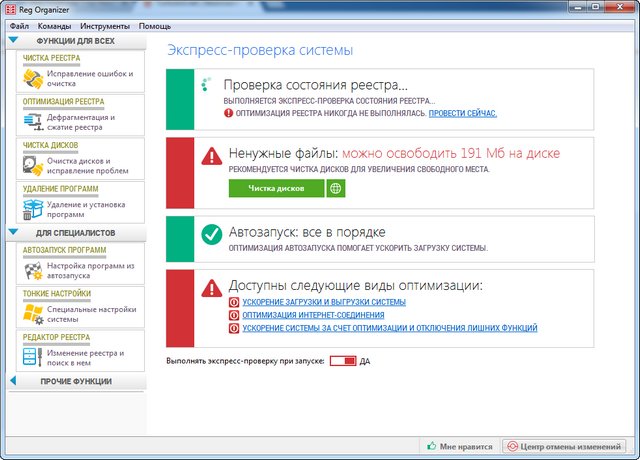This screenshot has height=460, width=640.
Task: Click Очистка дисков и исправление проблем description
Action: (x=88, y=166)
